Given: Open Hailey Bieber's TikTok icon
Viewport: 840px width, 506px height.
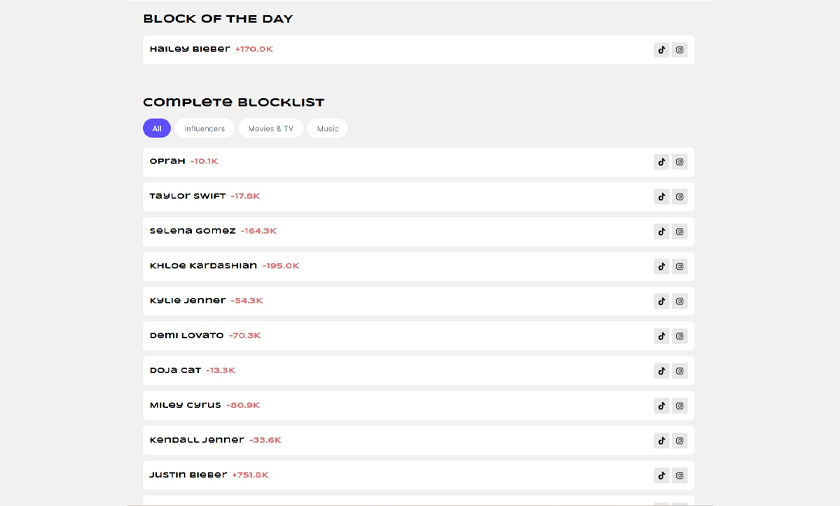Looking at the screenshot, I should pyautogui.click(x=661, y=50).
